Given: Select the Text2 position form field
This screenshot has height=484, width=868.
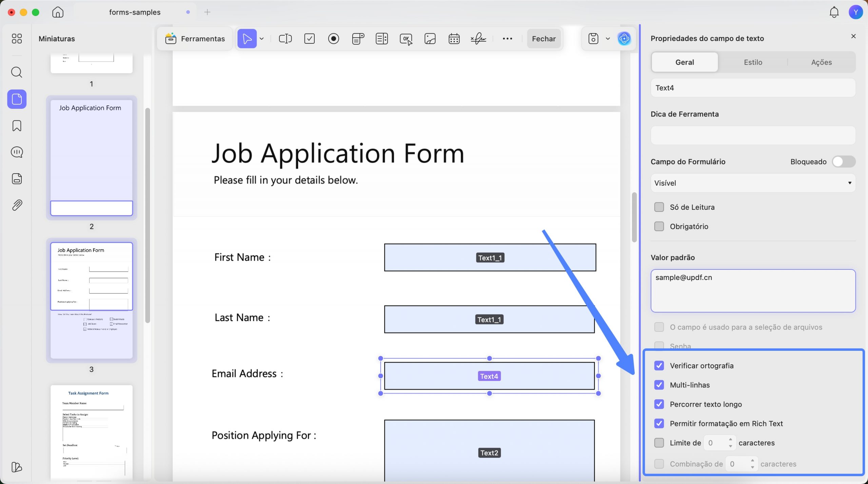Looking at the screenshot, I should point(489,451).
